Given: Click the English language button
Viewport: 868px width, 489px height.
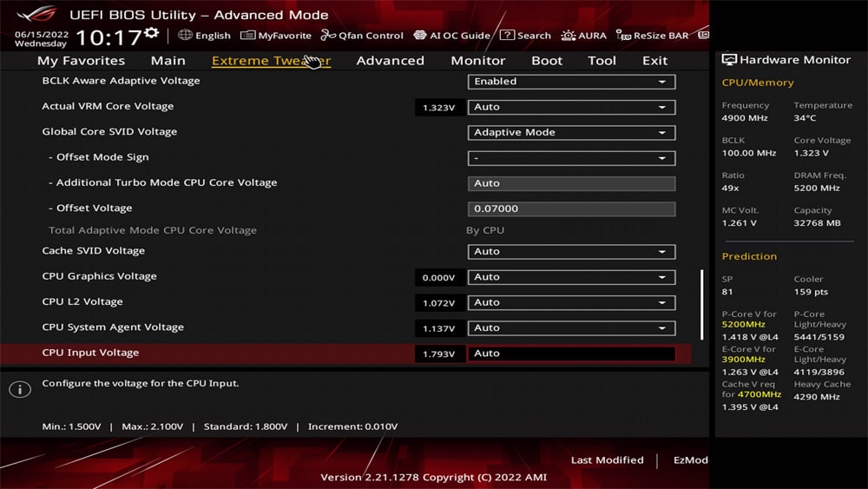Looking at the screenshot, I should coord(213,36).
